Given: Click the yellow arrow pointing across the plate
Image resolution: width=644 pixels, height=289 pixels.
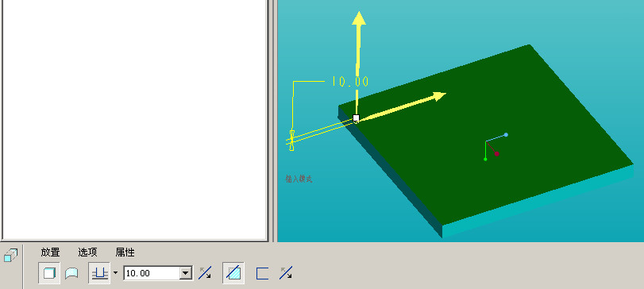Looking at the screenshot, I should coord(403,106).
